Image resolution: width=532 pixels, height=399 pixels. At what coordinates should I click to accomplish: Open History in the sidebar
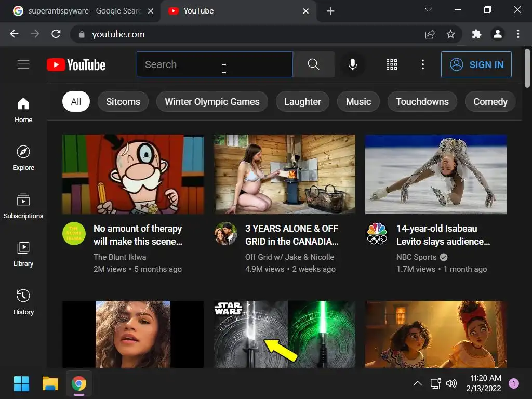click(23, 302)
